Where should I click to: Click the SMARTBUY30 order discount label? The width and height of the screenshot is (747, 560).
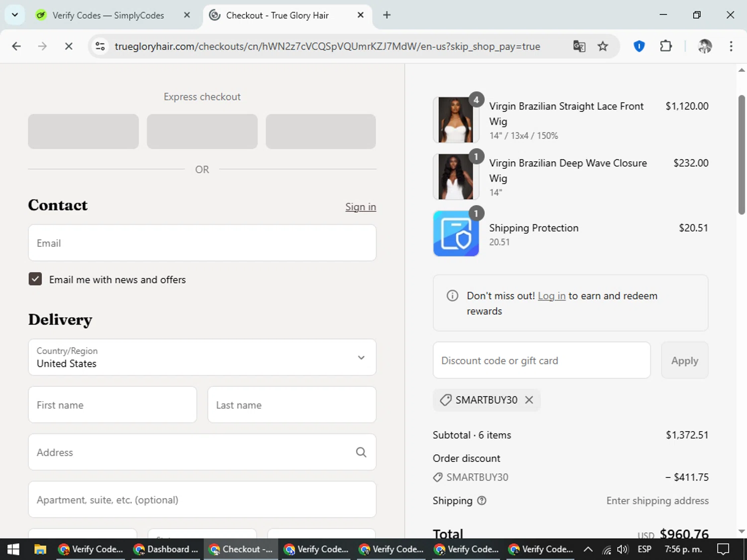coord(477,477)
